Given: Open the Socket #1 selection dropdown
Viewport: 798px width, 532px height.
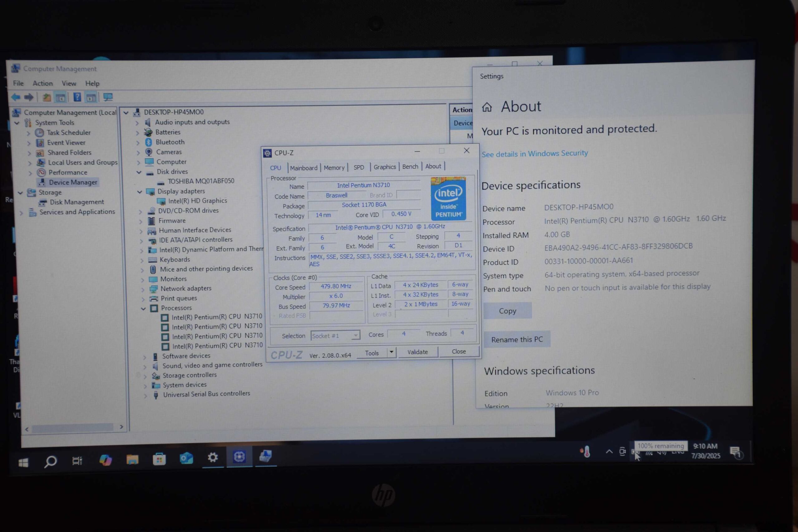Looking at the screenshot, I should 355,336.
